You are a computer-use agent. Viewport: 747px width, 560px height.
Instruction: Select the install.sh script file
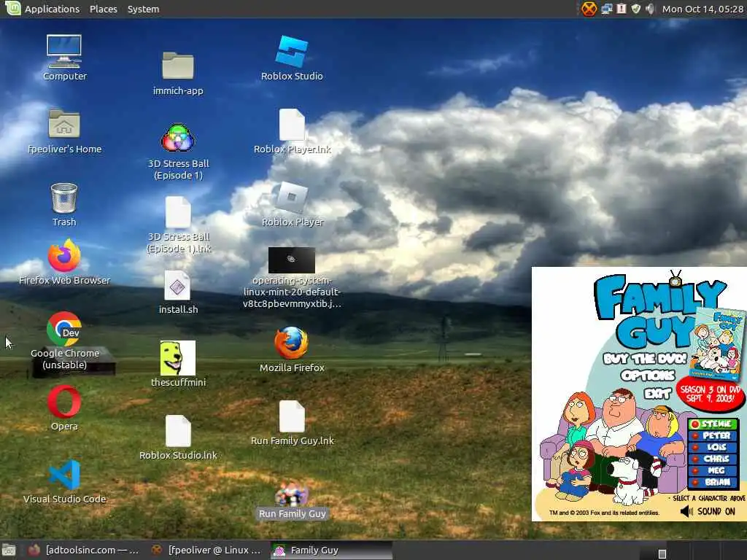pyautogui.click(x=178, y=286)
